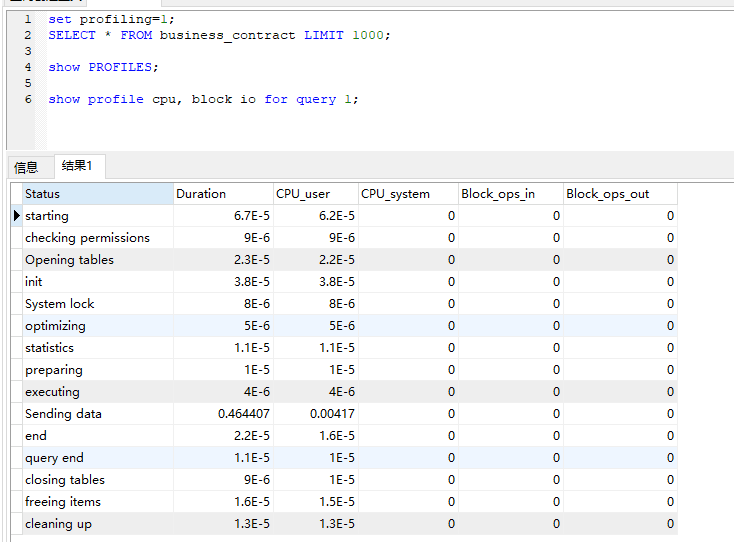Image resolution: width=734 pixels, height=542 pixels.
Task: Select the 'freeing items' status cell
Action: click(98, 502)
